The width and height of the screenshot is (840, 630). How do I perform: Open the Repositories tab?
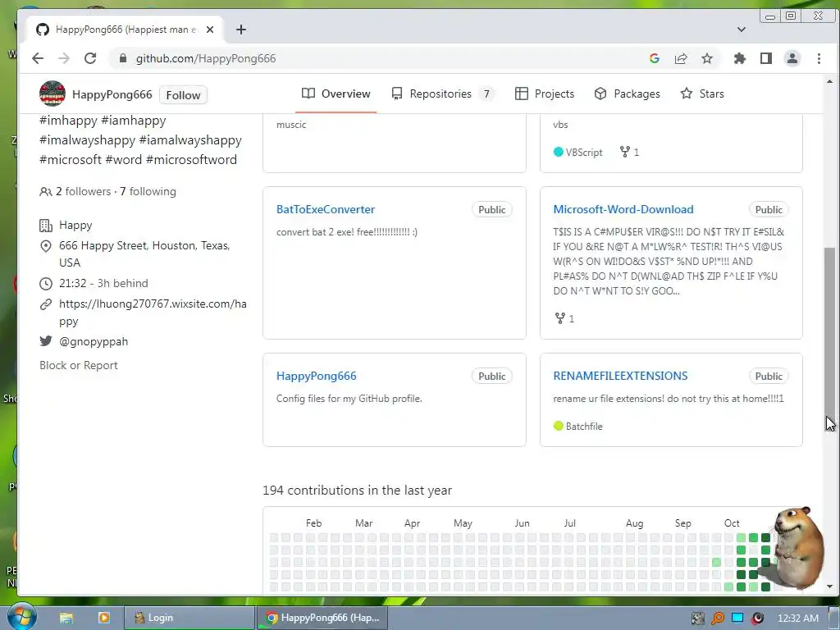(x=442, y=94)
